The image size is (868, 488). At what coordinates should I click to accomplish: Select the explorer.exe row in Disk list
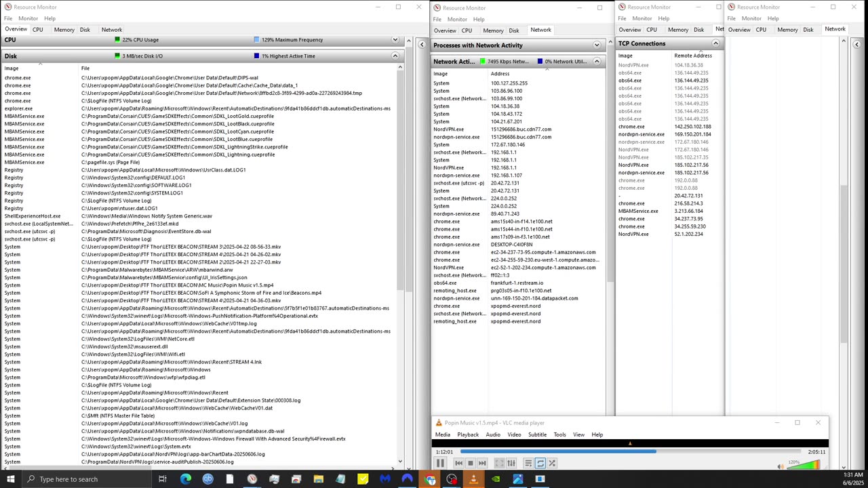pos(200,108)
